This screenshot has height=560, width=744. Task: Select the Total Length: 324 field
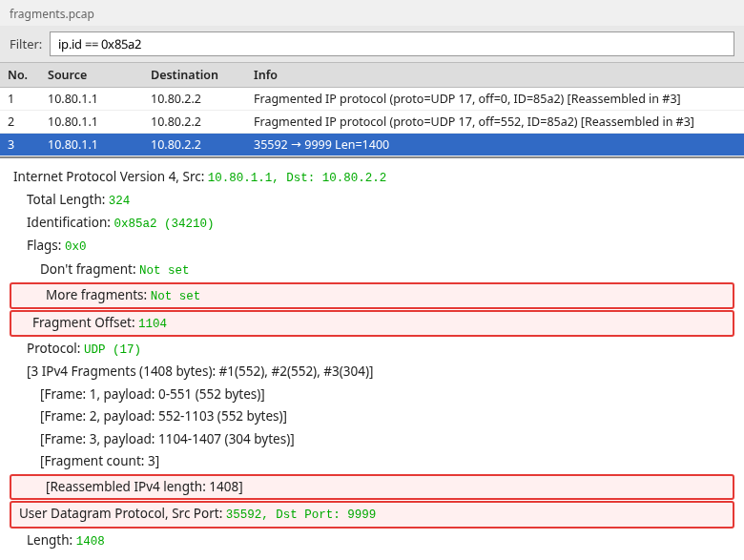78,199
